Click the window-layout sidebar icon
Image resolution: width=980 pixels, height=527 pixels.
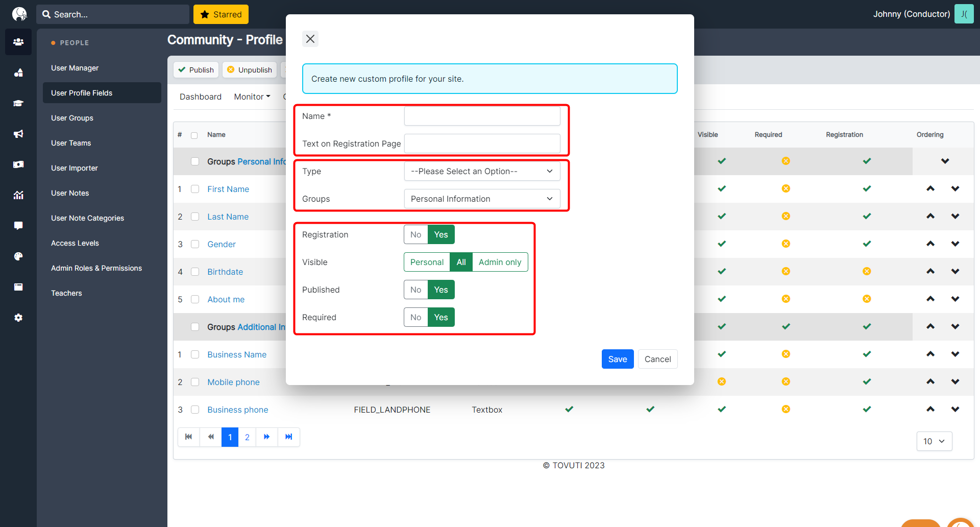(x=18, y=287)
